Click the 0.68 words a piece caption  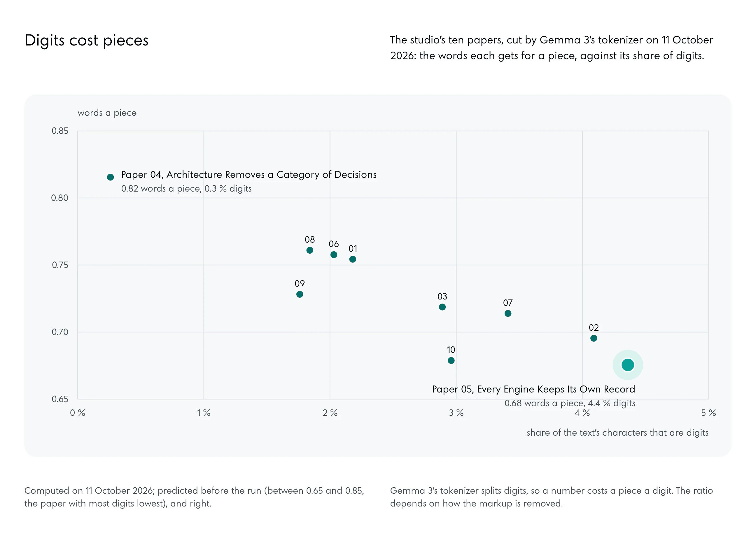pos(570,403)
